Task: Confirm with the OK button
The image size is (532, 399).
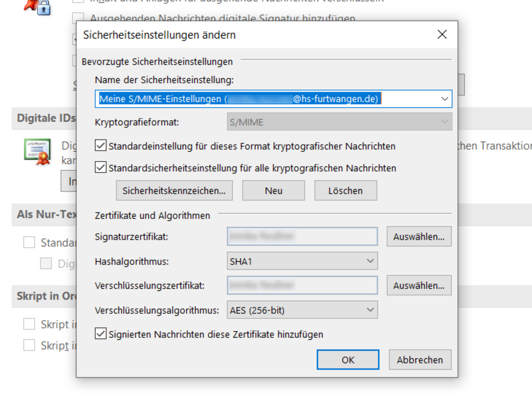Action: pyautogui.click(x=348, y=360)
